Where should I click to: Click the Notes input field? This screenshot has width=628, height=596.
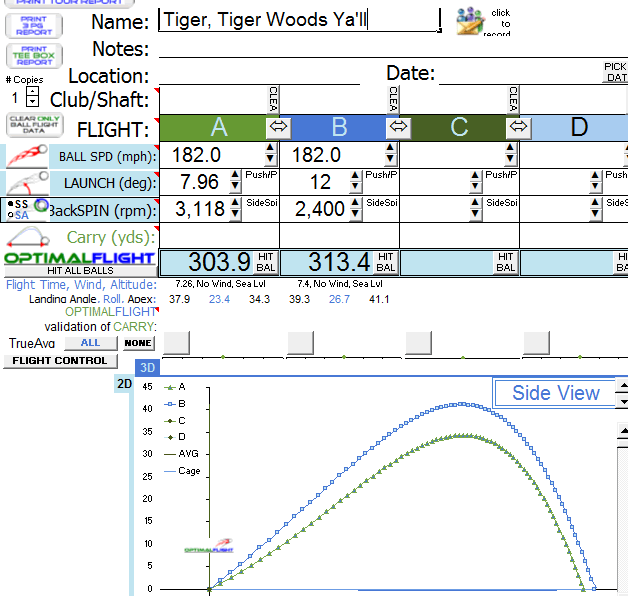[392, 49]
